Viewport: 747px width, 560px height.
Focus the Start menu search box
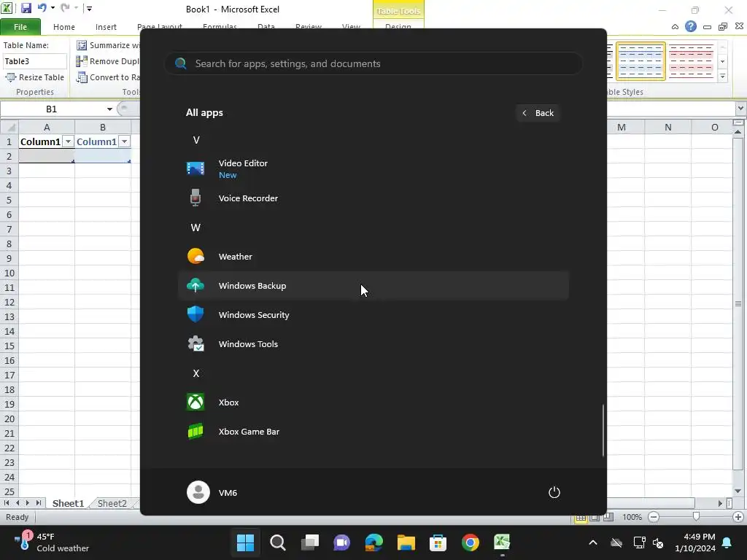(x=373, y=63)
